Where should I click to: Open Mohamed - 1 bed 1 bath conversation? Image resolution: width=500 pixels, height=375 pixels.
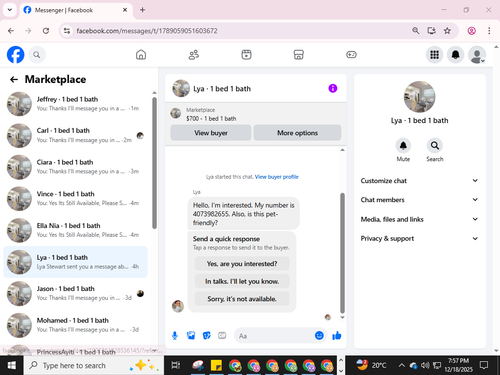click(x=75, y=325)
